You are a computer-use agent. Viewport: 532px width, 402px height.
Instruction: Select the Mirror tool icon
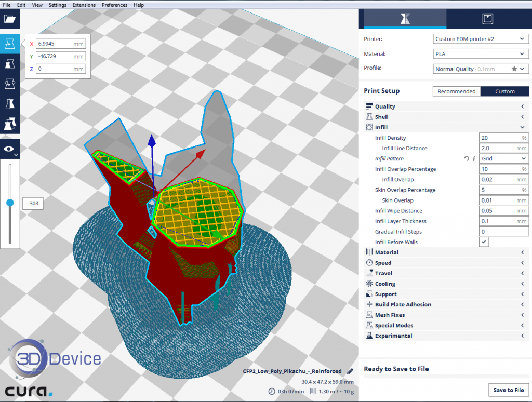pyautogui.click(x=10, y=104)
